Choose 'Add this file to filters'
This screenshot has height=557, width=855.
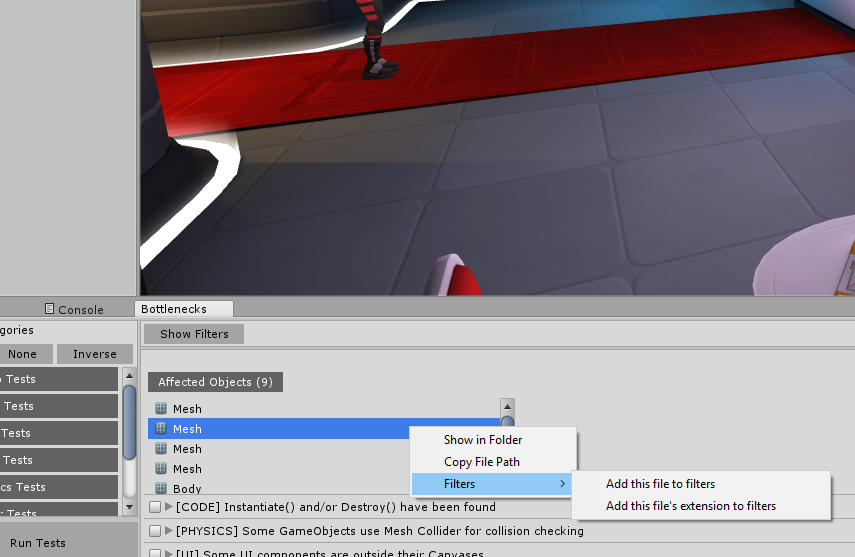(660, 484)
